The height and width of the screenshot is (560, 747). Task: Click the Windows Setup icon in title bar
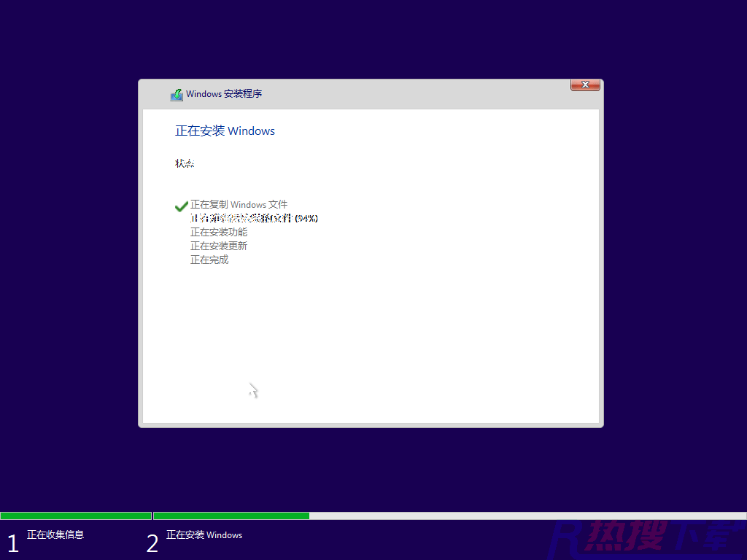pos(177,93)
